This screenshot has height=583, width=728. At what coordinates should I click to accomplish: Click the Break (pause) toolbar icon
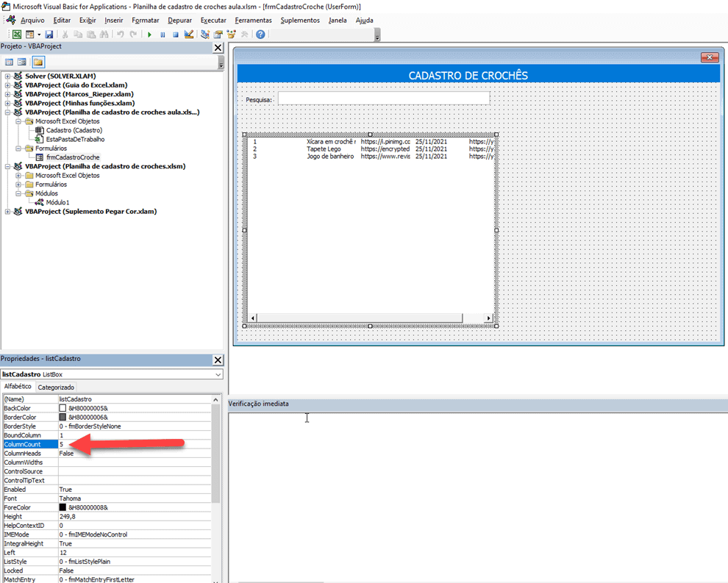163,35
